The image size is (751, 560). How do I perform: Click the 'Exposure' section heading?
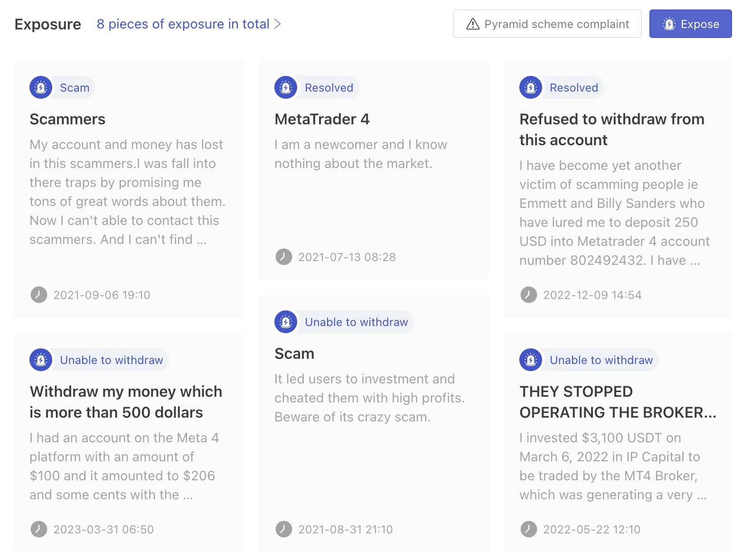[48, 24]
